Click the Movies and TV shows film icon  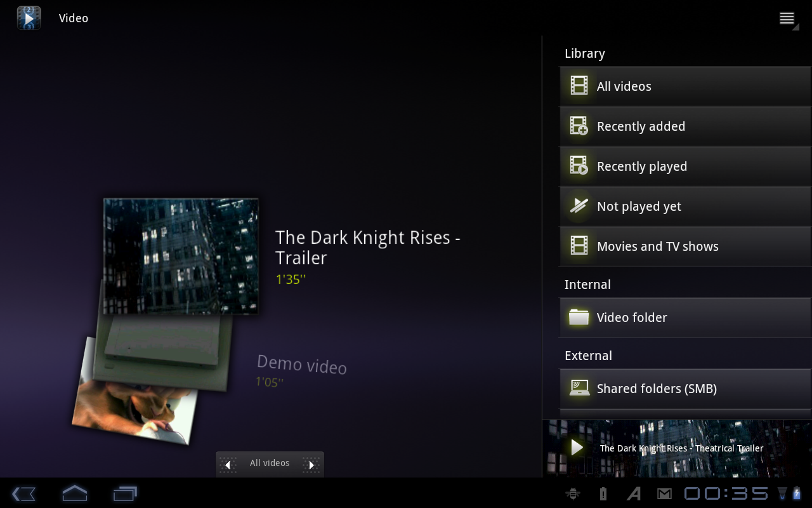(579, 246)
